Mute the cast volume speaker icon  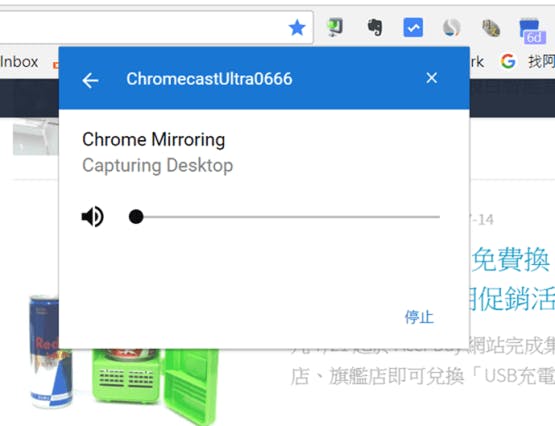(93, 216)
